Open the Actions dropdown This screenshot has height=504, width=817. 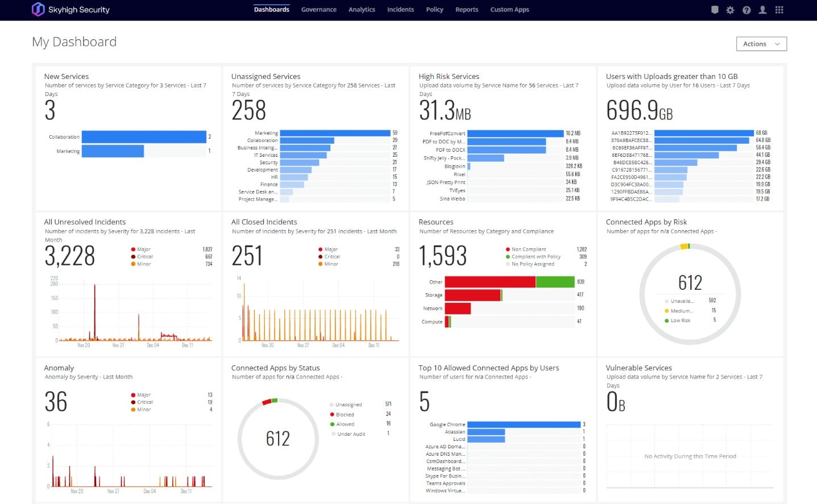coord(761,44)
